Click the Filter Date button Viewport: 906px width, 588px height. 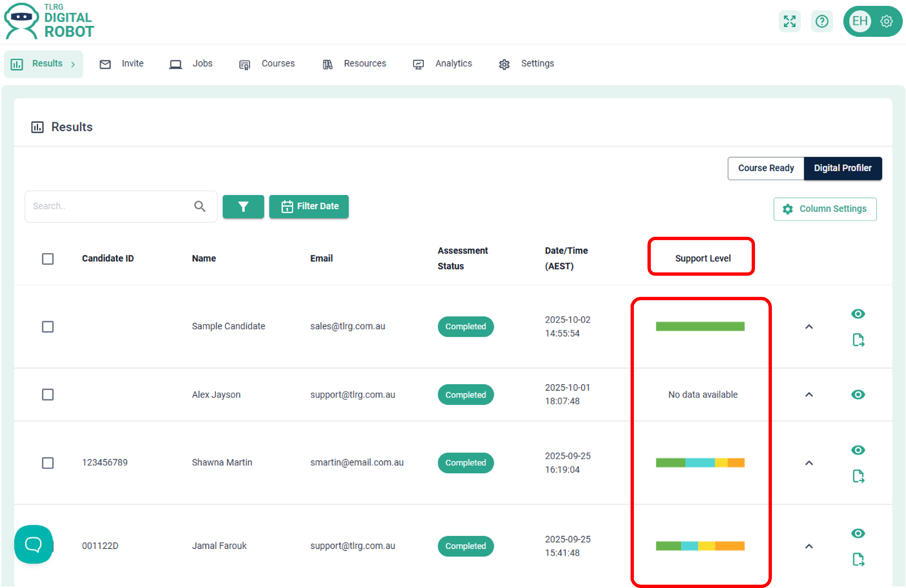309,206
